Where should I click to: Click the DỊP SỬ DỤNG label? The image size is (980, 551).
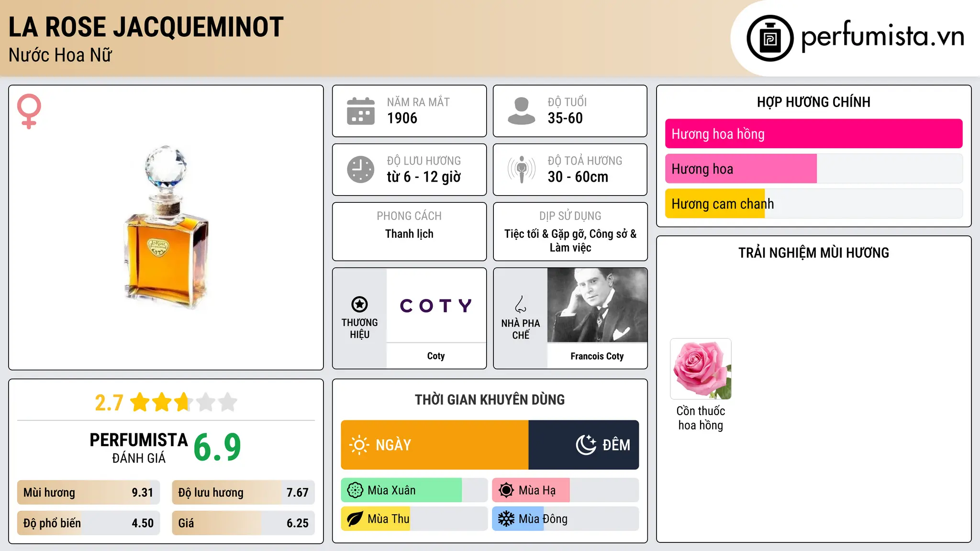click(x=570, y=216)
